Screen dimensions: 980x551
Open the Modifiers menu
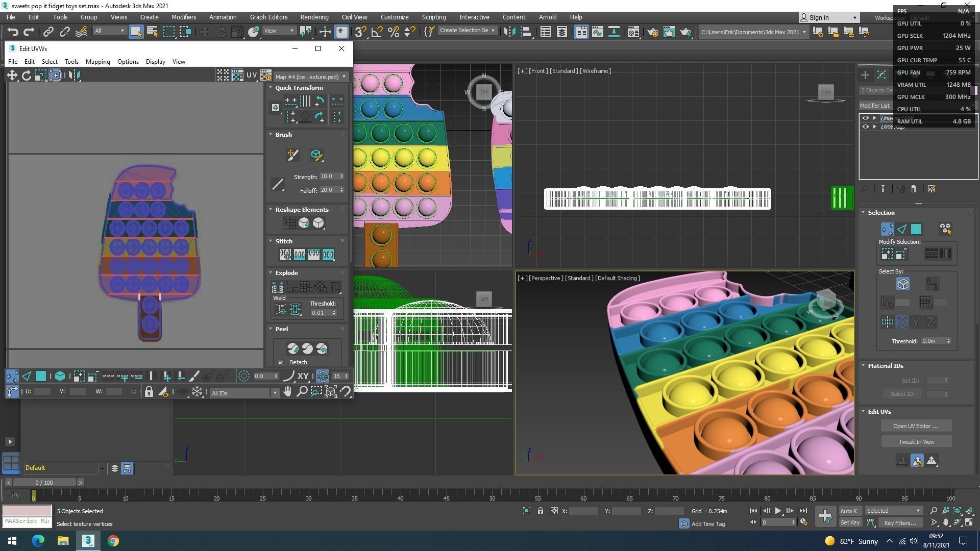tap(184, 17)
